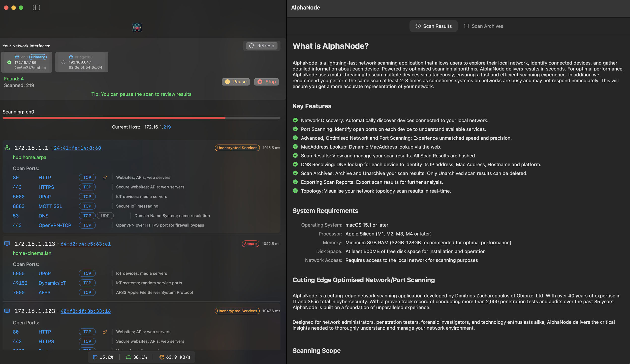Select the bridge100 interface radio button
This screenshot has width=630, height=364.
click(x=64, y=62)
